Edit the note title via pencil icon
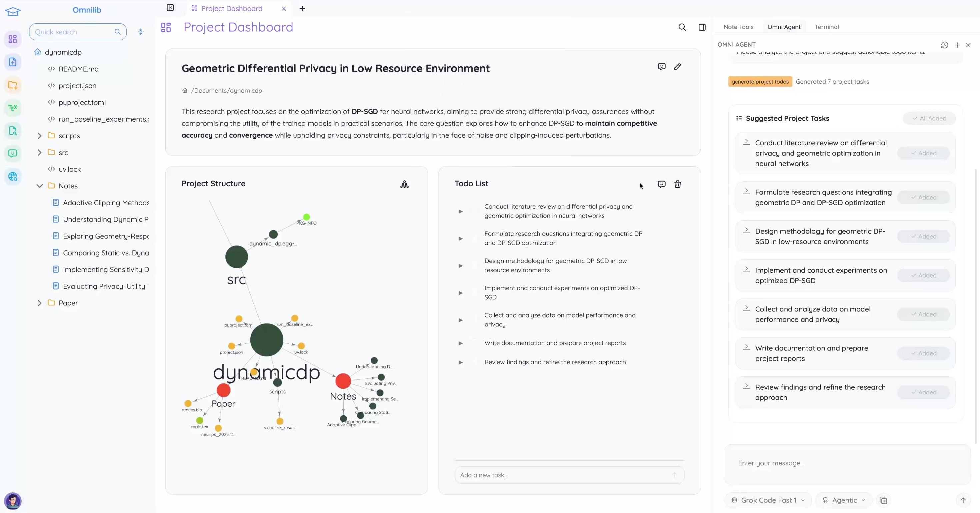Image resolution: width=980 pixels, height=513 pixels. pos(678,67)
